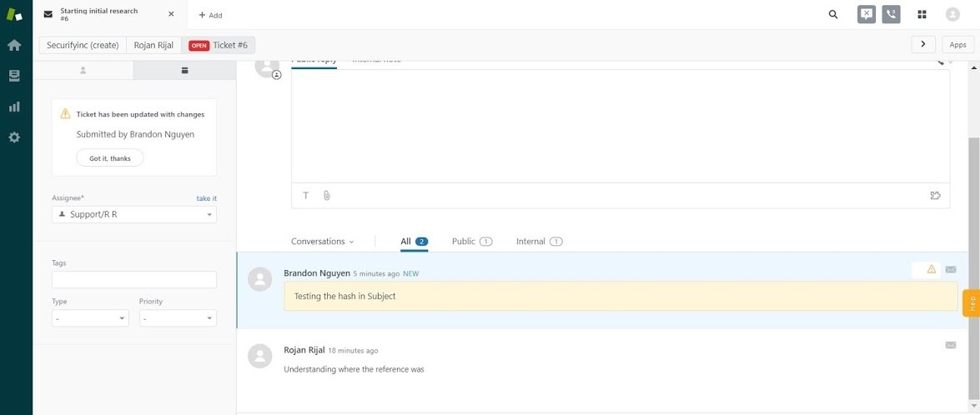This screenshot has width=980, height=415.
Task: Open Rojan Rijal's comment avatar
Action: 260,357
